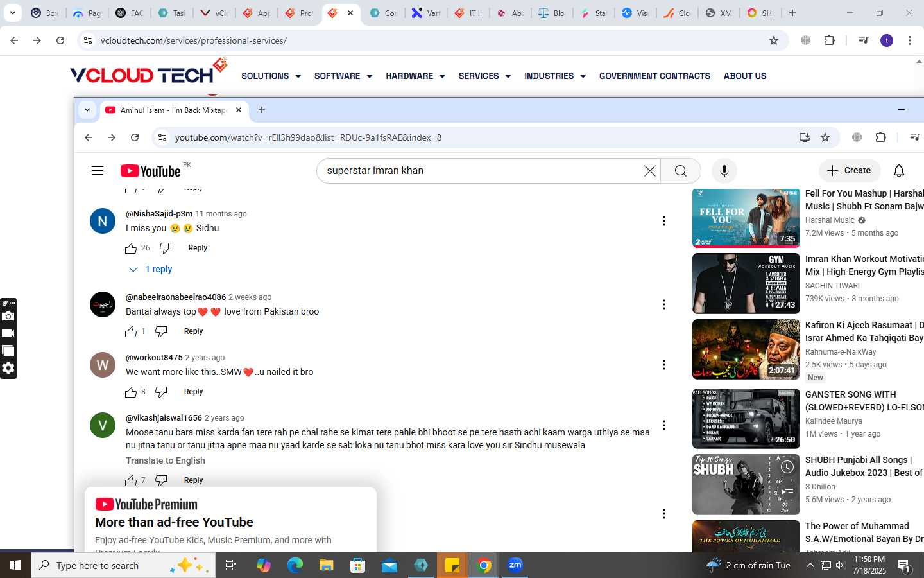The image size is (924, 578).
Task: Click the video record icon on left overlay
Action: [x=8, y=333]
